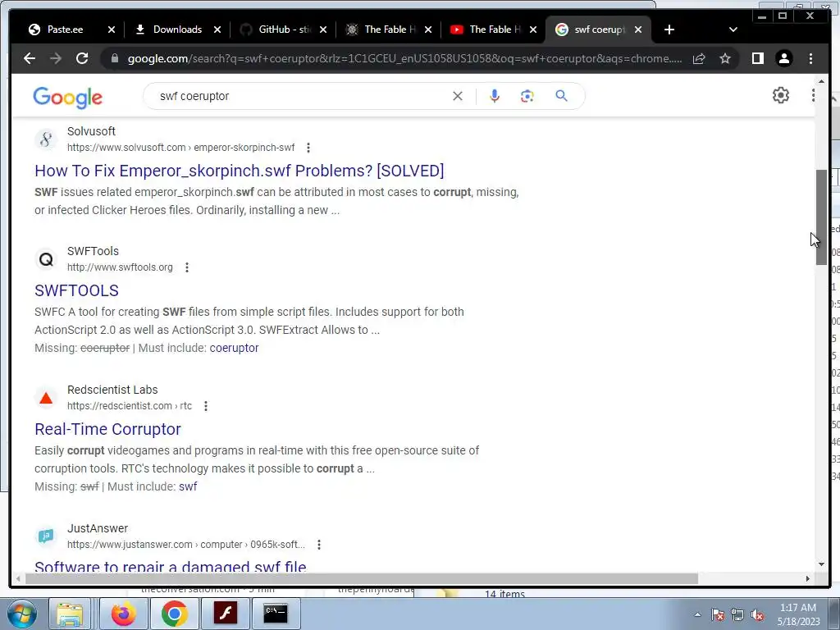
Task: Submit the search using the magnifier icon
Action: pos(561,96)
